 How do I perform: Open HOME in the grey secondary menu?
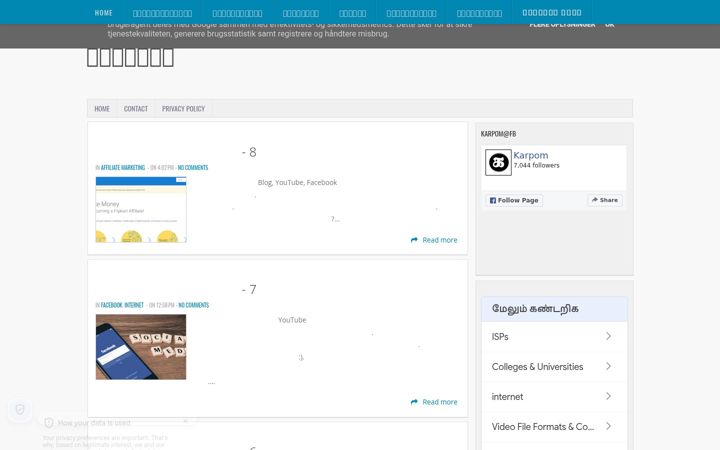click(x=102, y=109)
